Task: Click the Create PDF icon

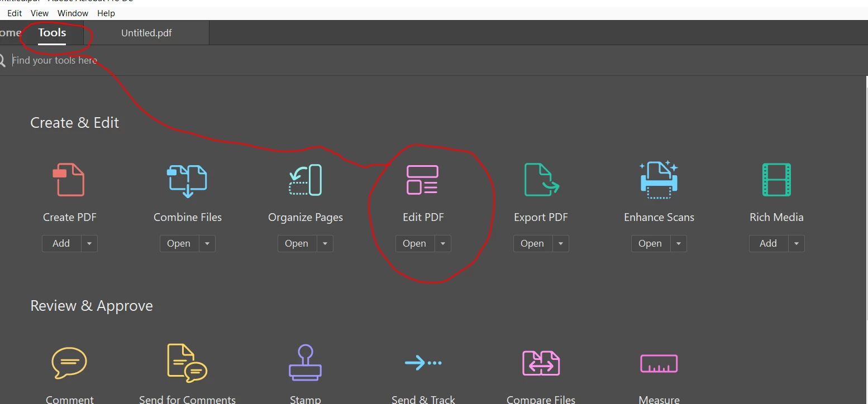Action: point(69,180)
